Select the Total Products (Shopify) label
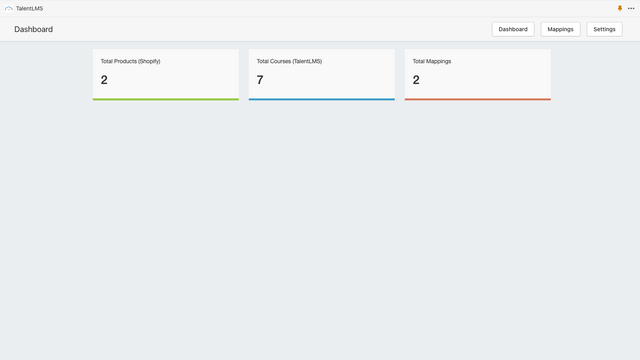The image size is (640, 360). 131,61
